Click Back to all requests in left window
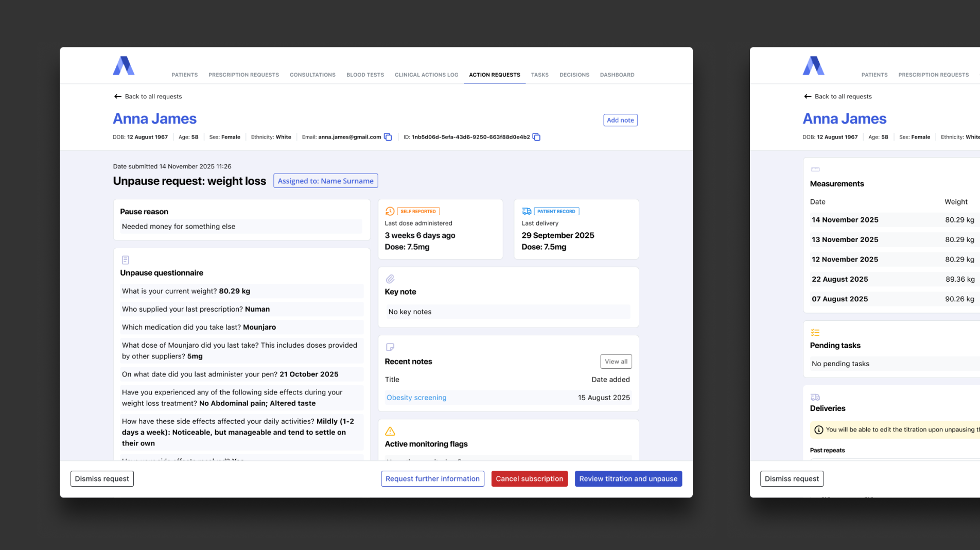 (148, 96)
